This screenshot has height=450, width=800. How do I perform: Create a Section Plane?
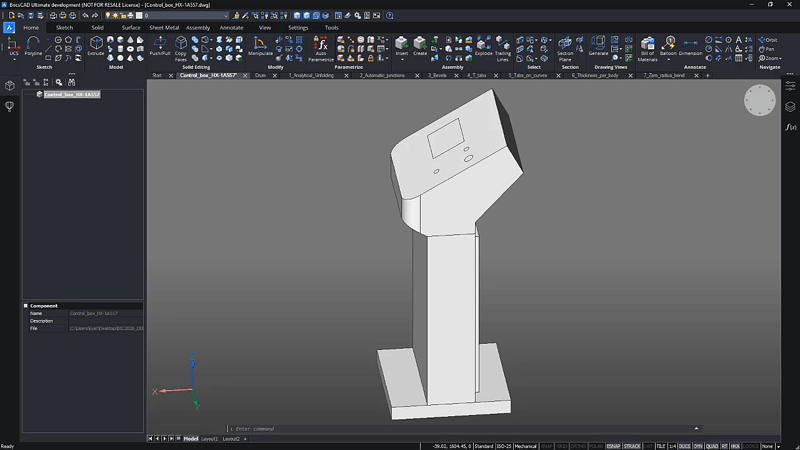pos(565,48)
